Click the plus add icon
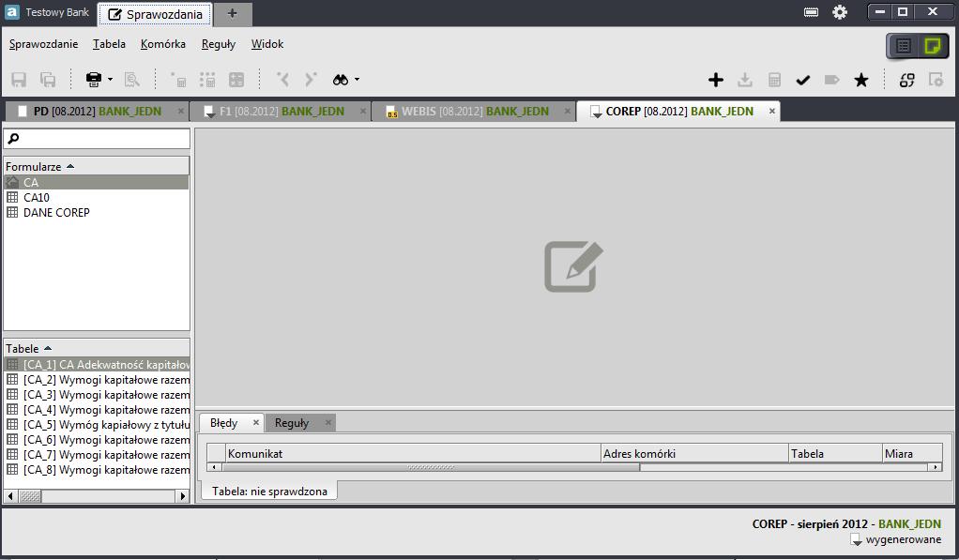 (716, 80)
